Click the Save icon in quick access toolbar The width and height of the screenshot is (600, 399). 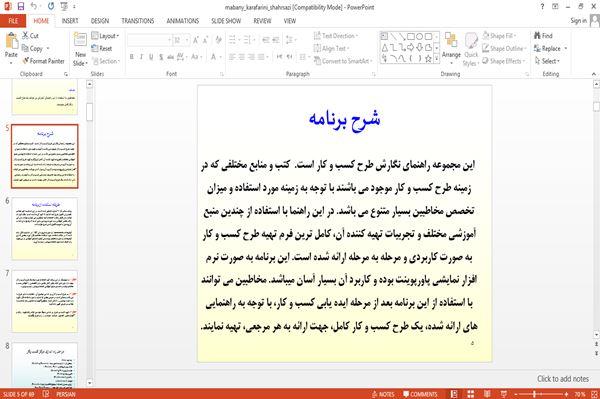[21, 7]
